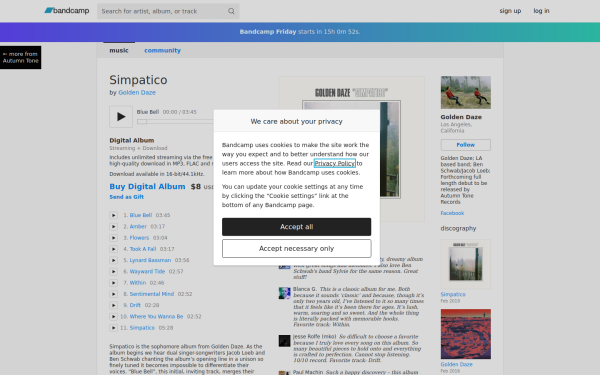Open the Privacy Policy link
Image resolution: width=600 pixels, height=375 pixels.
click(x=335, y=163)
